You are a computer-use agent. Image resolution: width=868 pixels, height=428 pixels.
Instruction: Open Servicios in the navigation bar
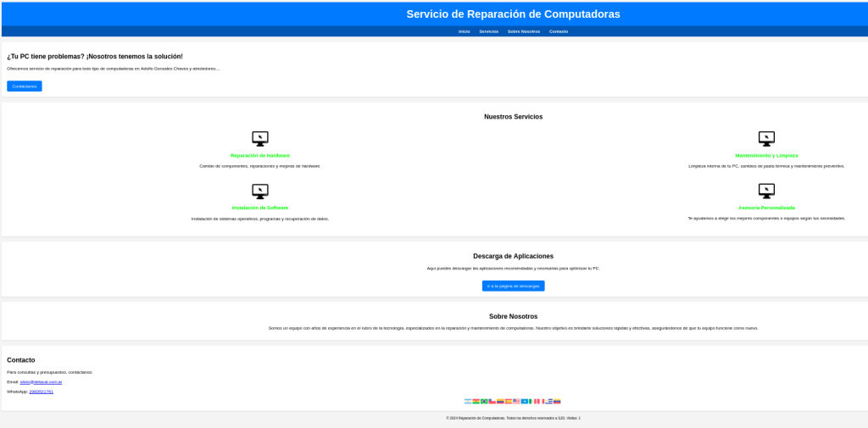click(x=488, y=31)
